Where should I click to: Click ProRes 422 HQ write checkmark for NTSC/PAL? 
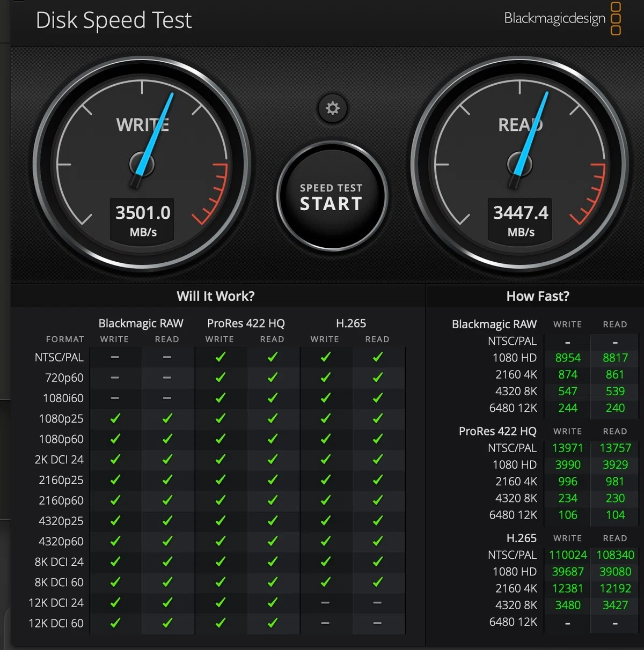pyautogui.click(x=220, y=357)
